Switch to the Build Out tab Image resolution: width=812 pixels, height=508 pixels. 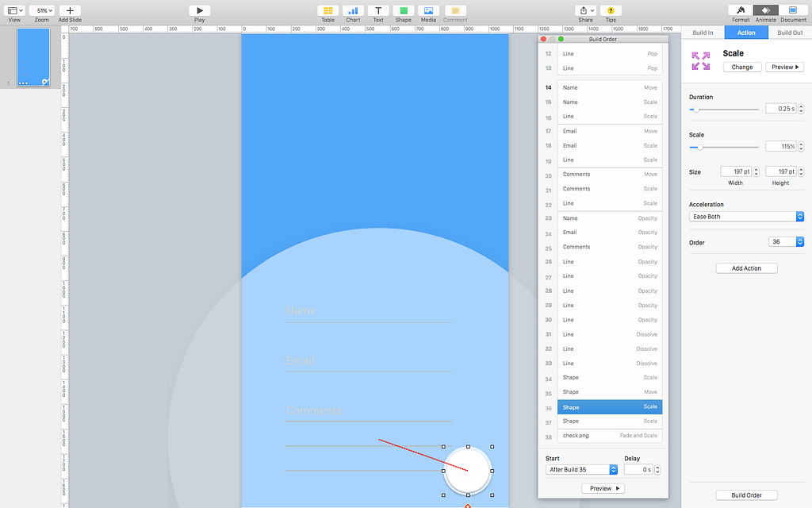pyautogui.click(x=790, y=32)
